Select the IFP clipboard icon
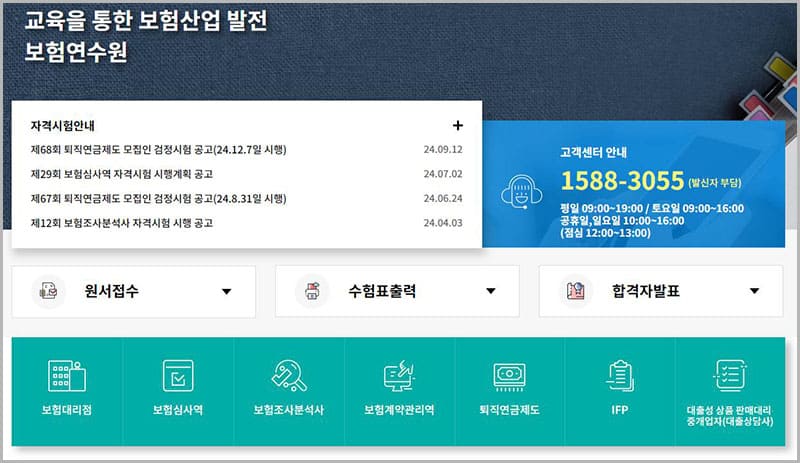The image size is (800, 463). [x=619, y=376]
